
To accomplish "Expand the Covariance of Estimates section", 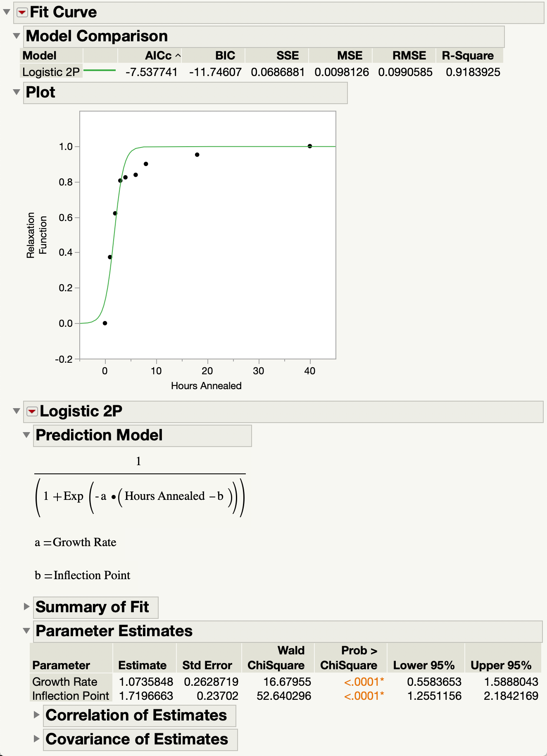I will pyautogui.click(x=36, y=739).
